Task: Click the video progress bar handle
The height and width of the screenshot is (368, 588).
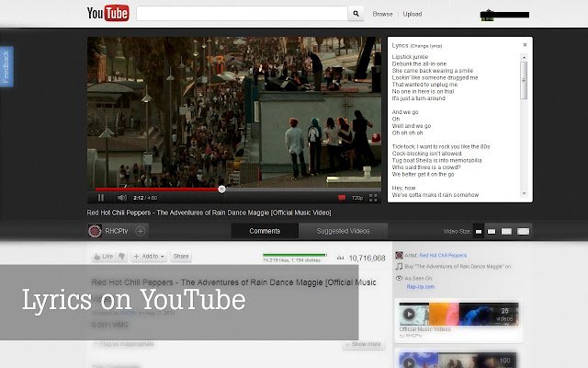Action: [221, 190]
